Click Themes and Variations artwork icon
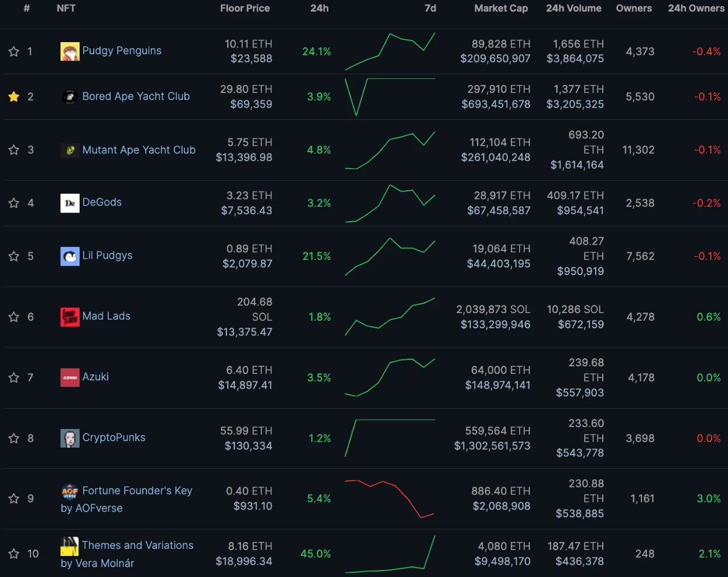Viewport: 728px width, 577px height. (x=70, y=546)
